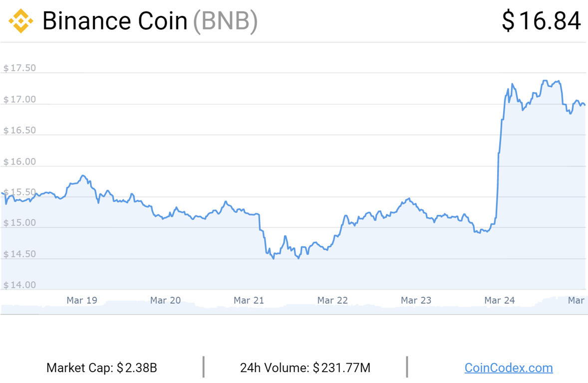Click the $17.00 price axis label

(x=20, y=100)
